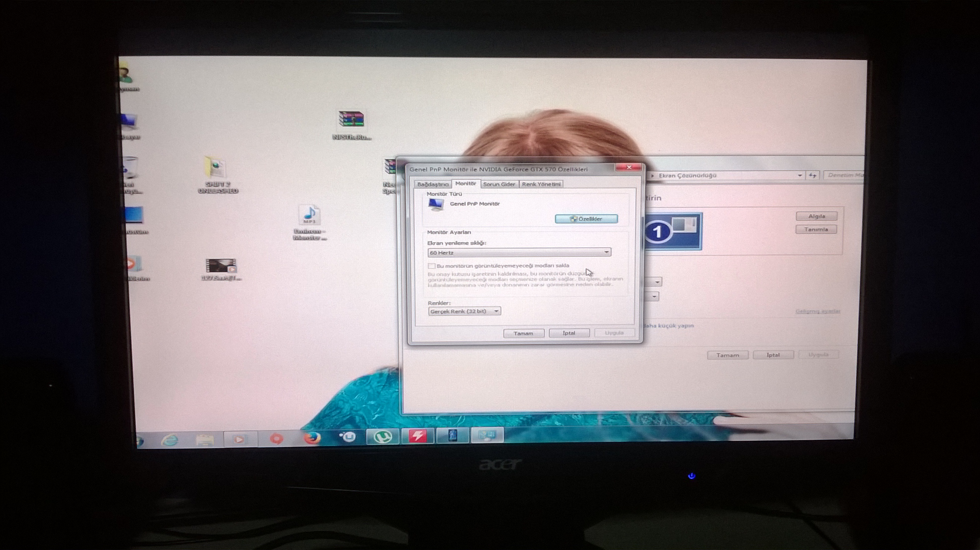Open Windows Explorer from the taskbar
980x550 pixels.
[205, 440]
